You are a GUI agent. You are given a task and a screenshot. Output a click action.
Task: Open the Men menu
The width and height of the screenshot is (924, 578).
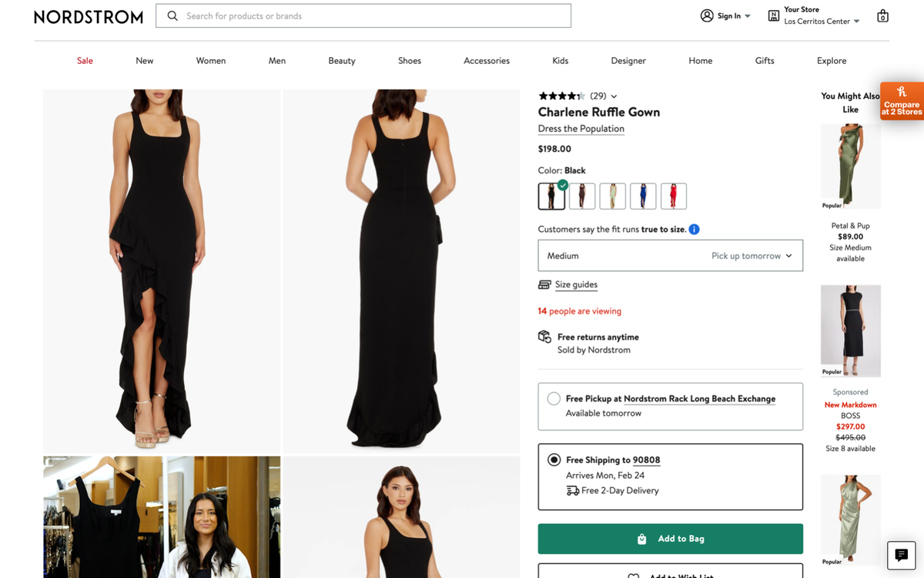pos(277,61)
